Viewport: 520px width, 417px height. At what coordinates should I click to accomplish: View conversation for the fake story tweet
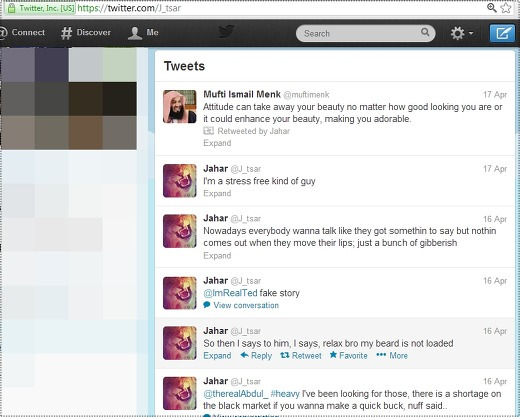246,305
